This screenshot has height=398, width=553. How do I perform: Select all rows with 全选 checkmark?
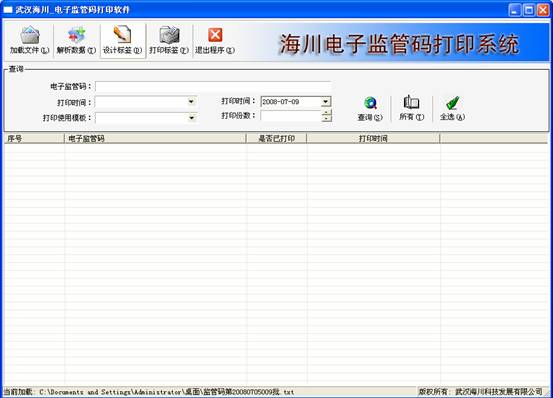click(452, 109)
